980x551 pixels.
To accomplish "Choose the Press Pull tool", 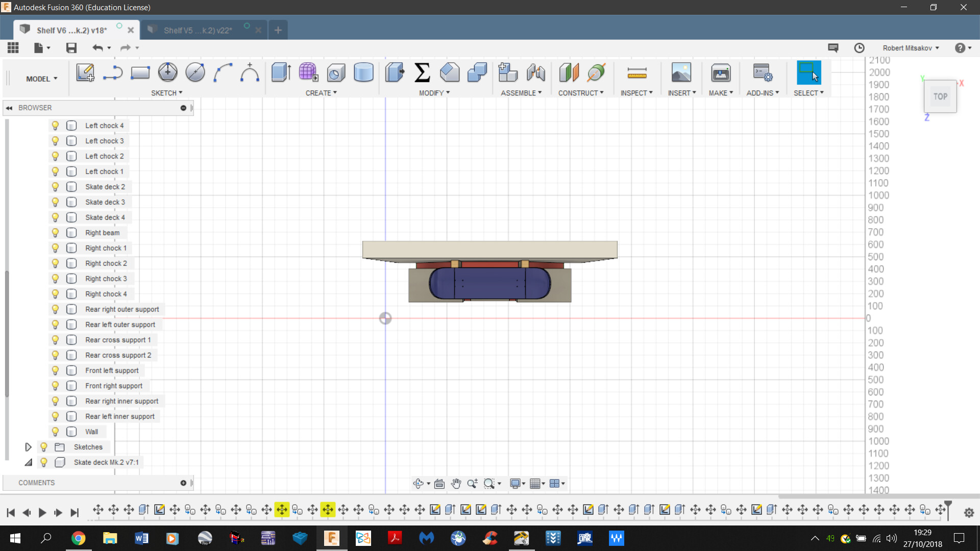I will pyautogui.click(x=395, y=72).
